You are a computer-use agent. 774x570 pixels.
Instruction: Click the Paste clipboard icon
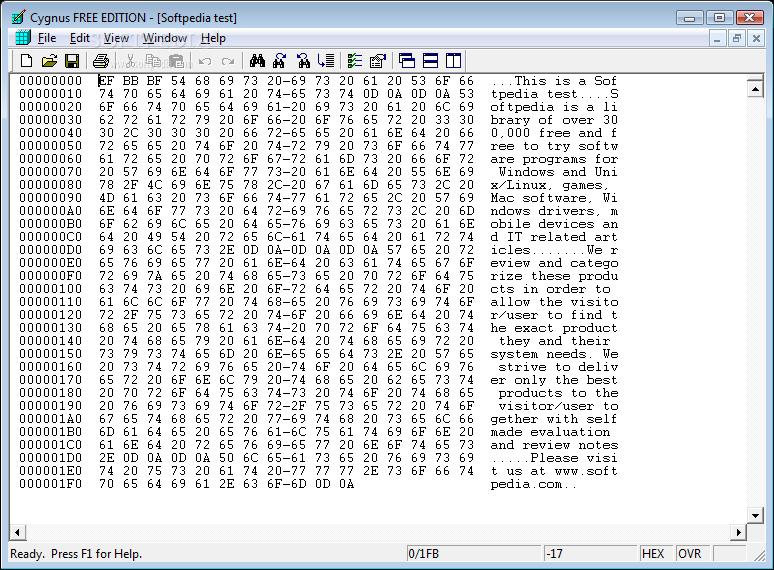[176, 61]
